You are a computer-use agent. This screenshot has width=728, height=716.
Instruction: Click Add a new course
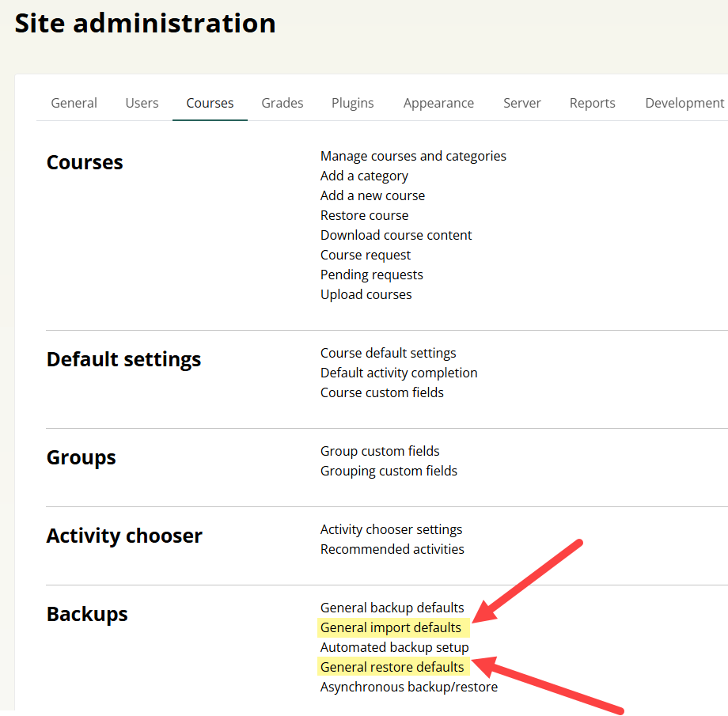[x=373, y=195]
